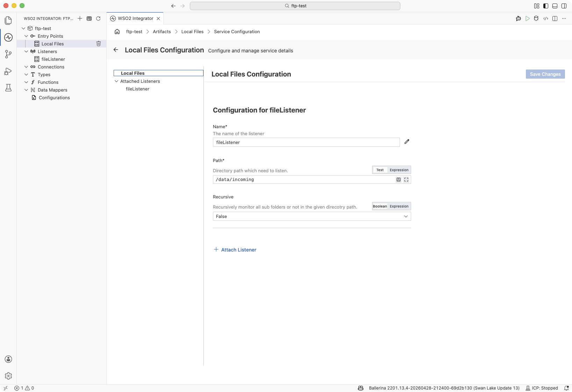This screenshot has width=572, height=392.
Task: Expand Data Mappers tree section
Action: pyautogui.click(x=26, y=90)
